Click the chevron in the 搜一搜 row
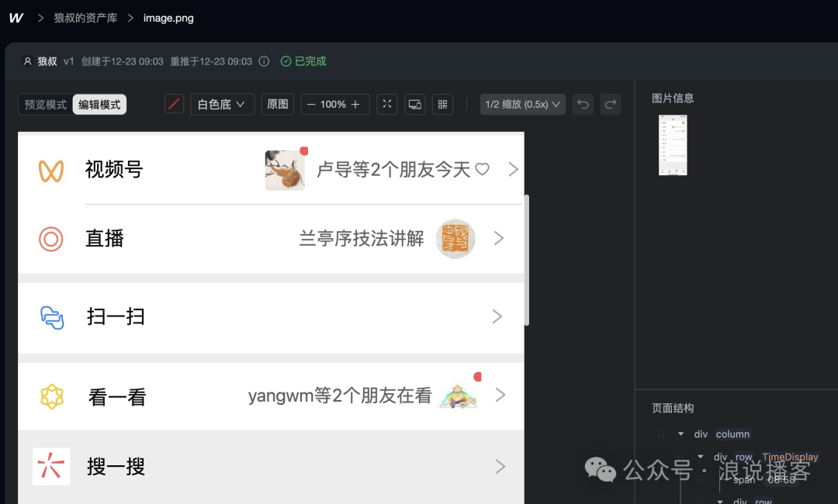 (x=500, y=467)
